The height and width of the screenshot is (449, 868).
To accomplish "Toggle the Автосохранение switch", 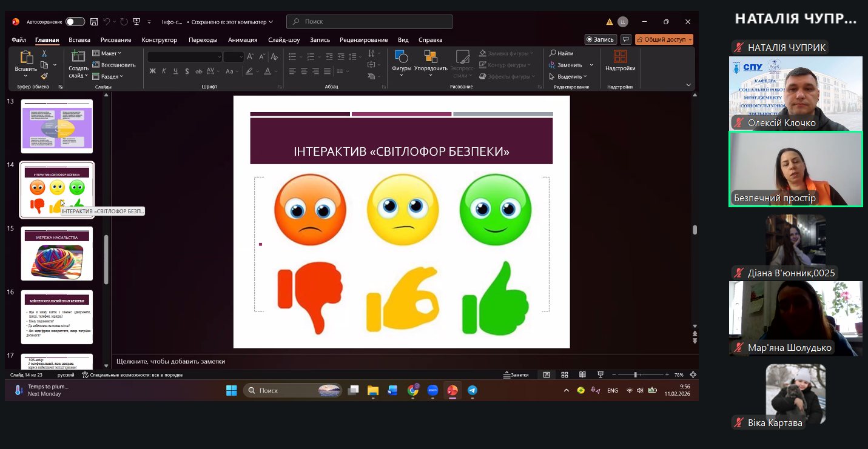I will pyautogui.click(x=75, y=22).
